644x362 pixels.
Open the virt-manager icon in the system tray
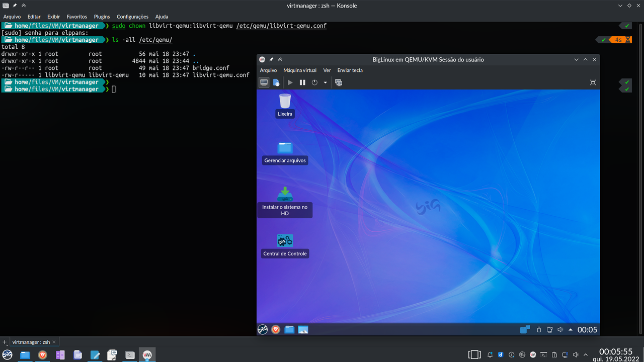(533, 354)
